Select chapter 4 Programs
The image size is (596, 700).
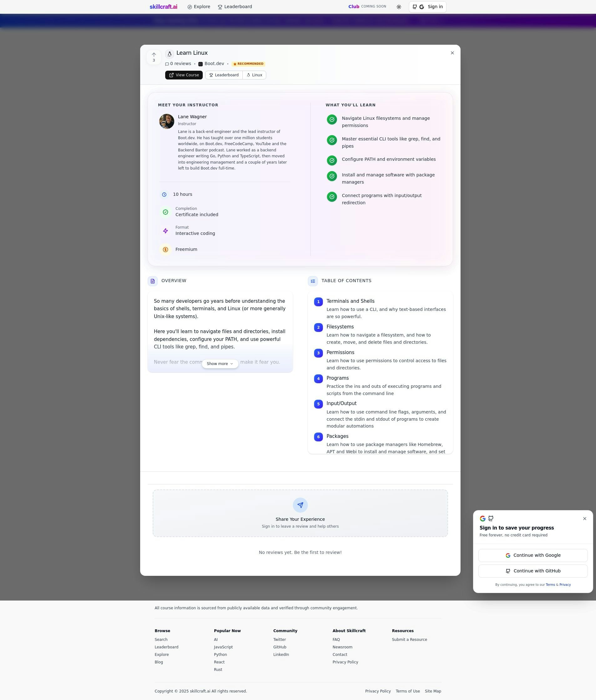pyautogui.click(x=380, y=385)
